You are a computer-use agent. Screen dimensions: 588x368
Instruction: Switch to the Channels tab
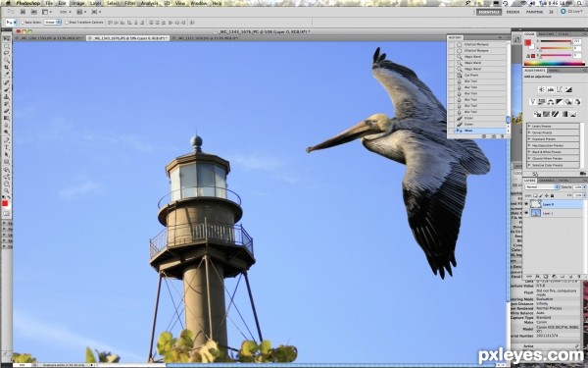pyautogui.click(x=547, y=181)
